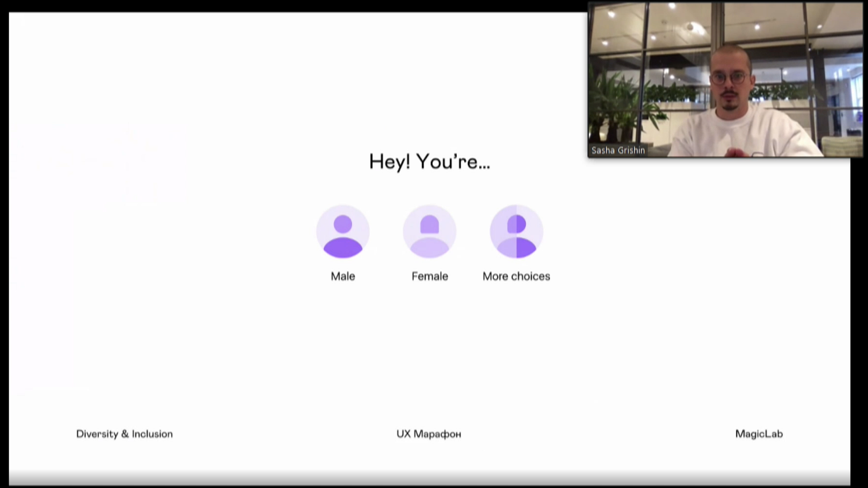Pick the Female text label

click(429, 276)
